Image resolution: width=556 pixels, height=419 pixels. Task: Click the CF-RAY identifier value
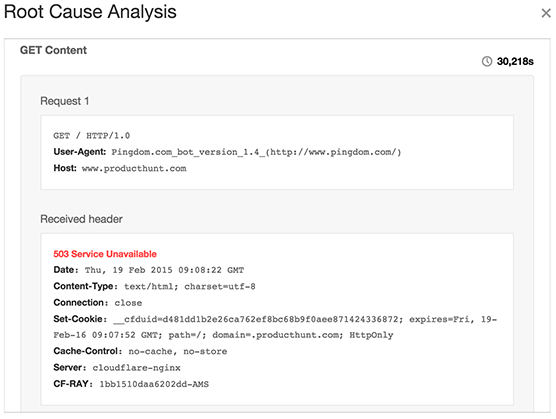(x=154, y=384)
